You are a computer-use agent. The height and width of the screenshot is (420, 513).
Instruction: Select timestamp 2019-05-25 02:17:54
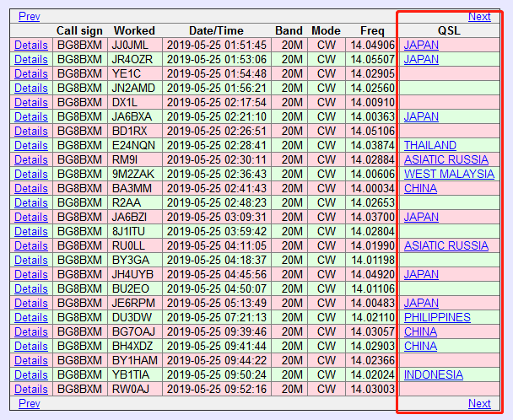pyautogui.click(x=217, y=102)
